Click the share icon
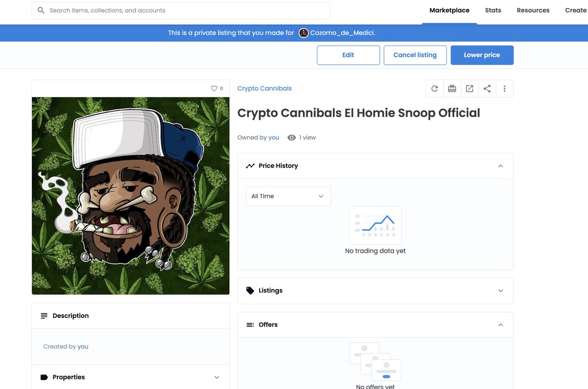The image size is (588, 389). tap(487, 89)
